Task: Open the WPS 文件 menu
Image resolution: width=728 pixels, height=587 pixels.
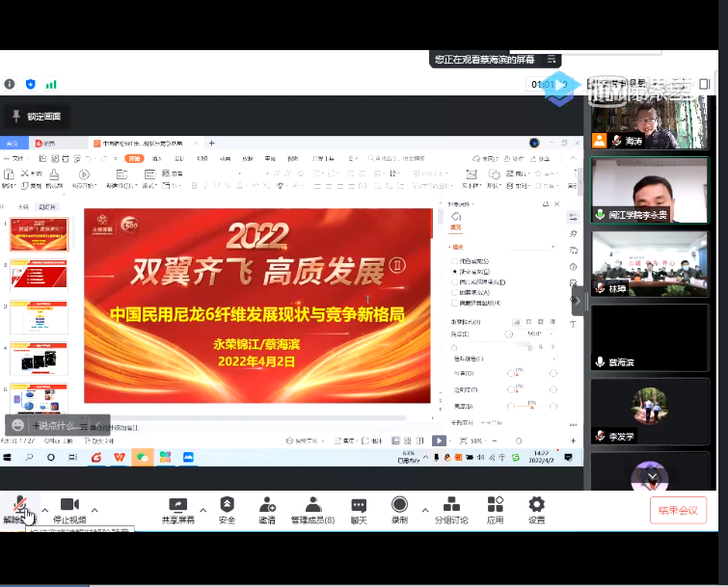Action: (x=17, y=159)
